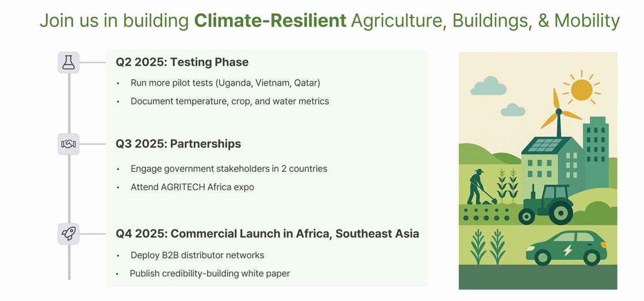Click the bold Climate-Resilient title text

click(x=270, y=21)
